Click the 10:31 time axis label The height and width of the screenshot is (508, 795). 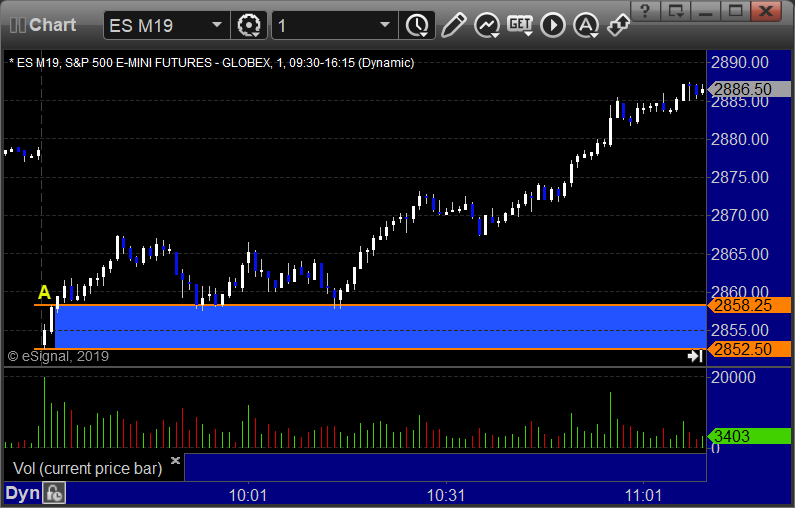tap(446, 495)
